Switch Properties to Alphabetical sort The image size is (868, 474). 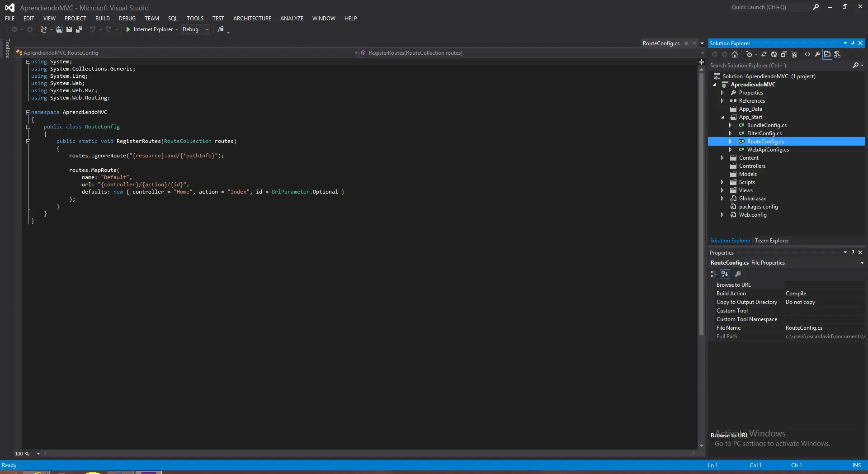725,274
